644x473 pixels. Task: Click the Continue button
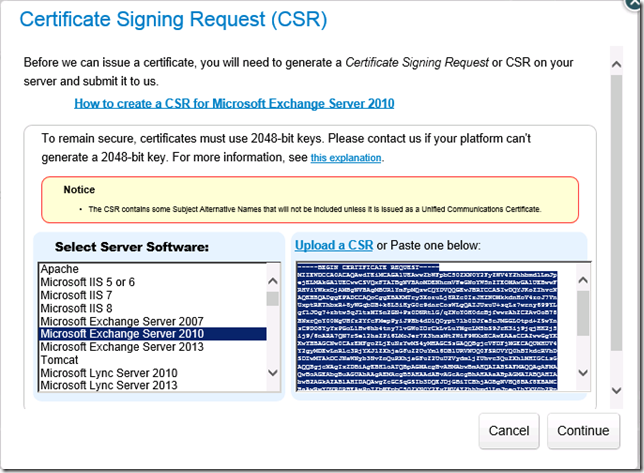[x=583, y=431]
